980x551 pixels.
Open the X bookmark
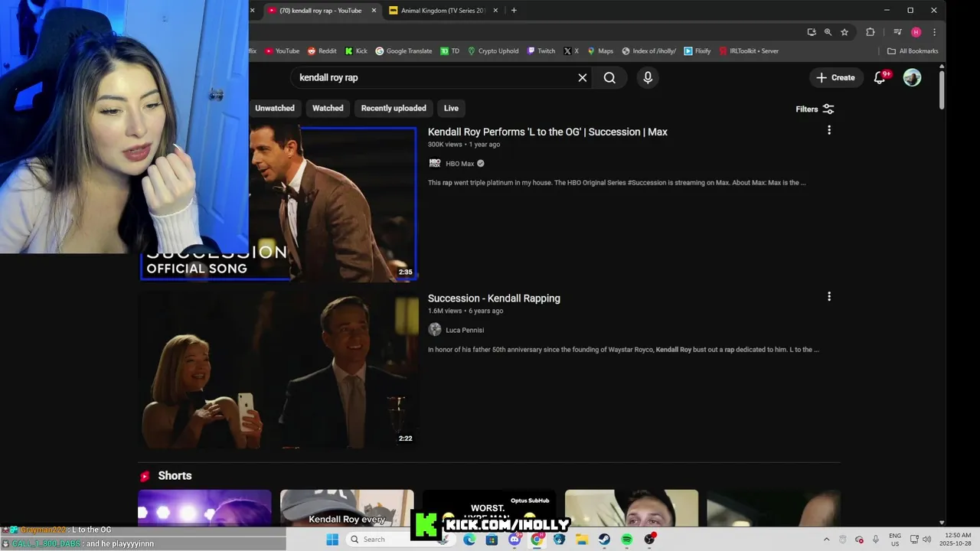(x=571, y=51)
